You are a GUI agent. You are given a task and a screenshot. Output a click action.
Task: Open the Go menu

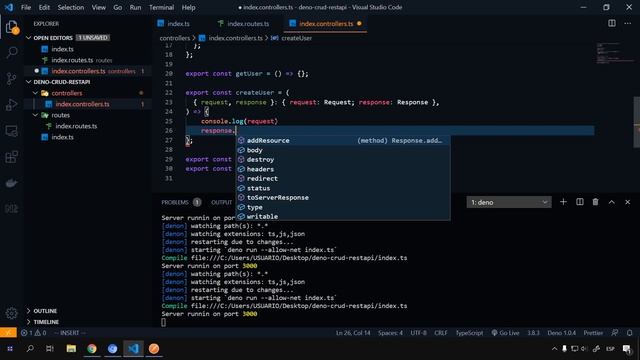click(x=118, y=7)
